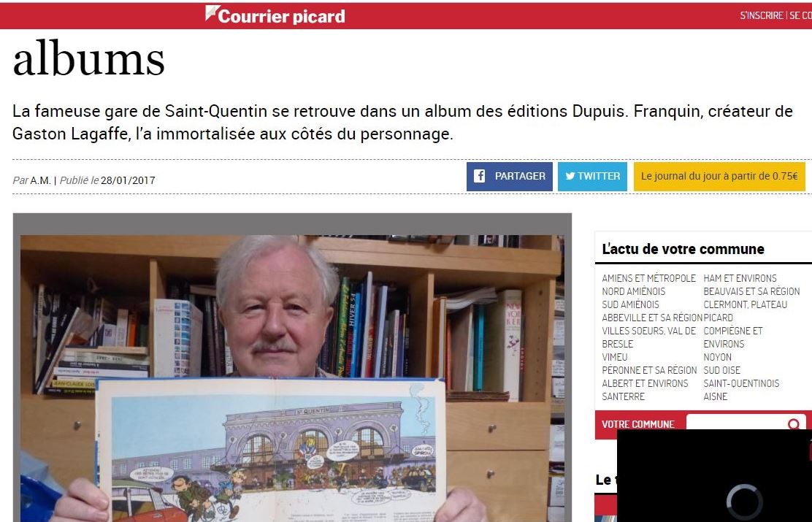Open the SUD OISE link
The image size is (812, 522).
(x=721, y=370)
